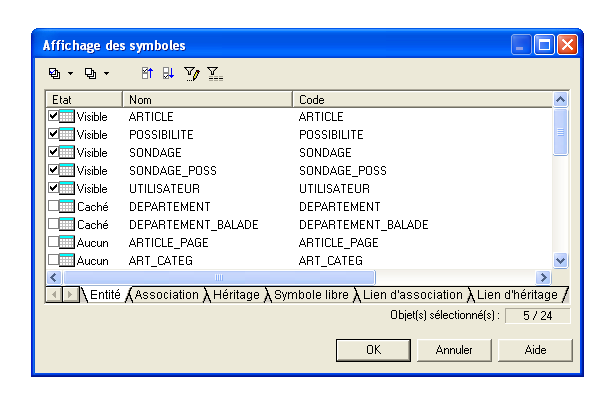Check the DEPARTEMENT_BALADE checkbox
This screenshot has height=402, width=614.
(53, 224)
